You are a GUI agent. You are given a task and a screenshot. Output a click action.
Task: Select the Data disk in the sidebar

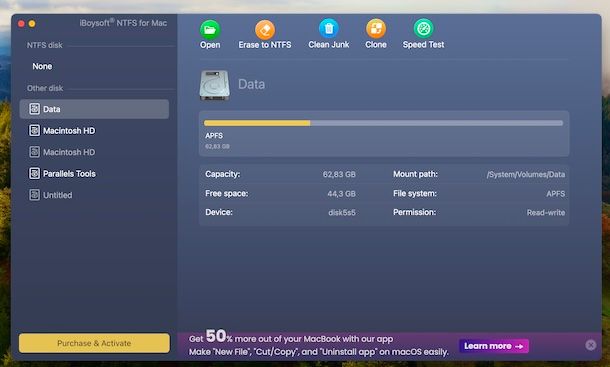pos(94,109)
